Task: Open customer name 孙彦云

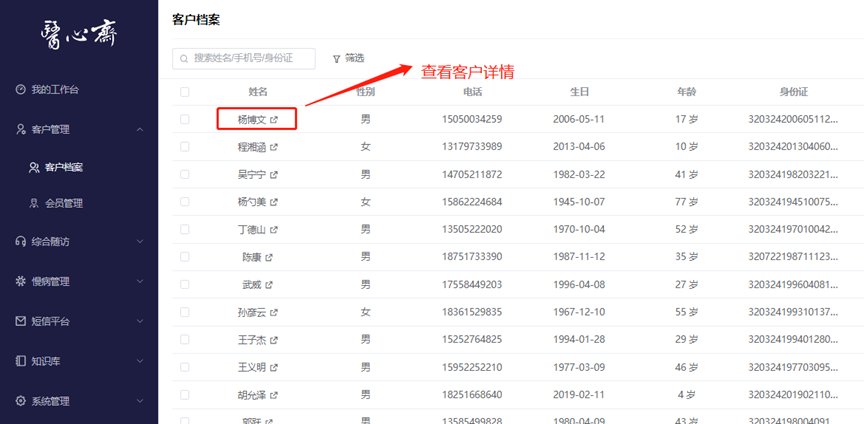Action: tap(252, 313)
